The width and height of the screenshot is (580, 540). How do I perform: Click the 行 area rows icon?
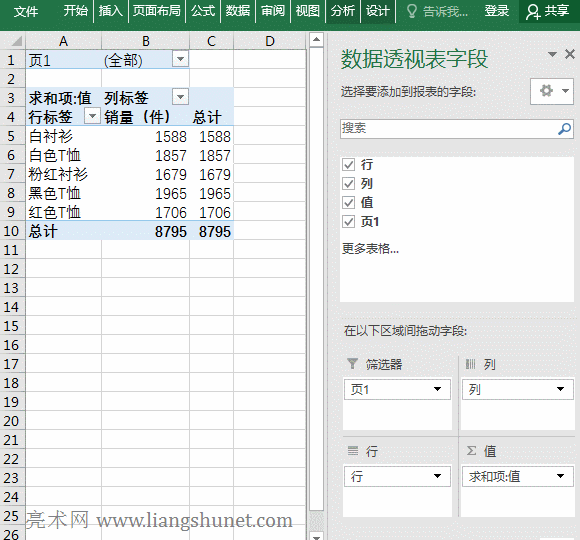tap(353, 450)
